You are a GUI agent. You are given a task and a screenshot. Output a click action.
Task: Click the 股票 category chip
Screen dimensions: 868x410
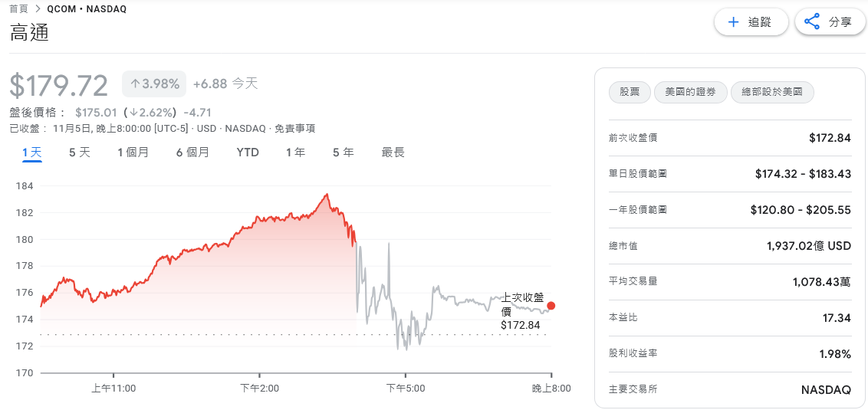[x=630, y=93]
